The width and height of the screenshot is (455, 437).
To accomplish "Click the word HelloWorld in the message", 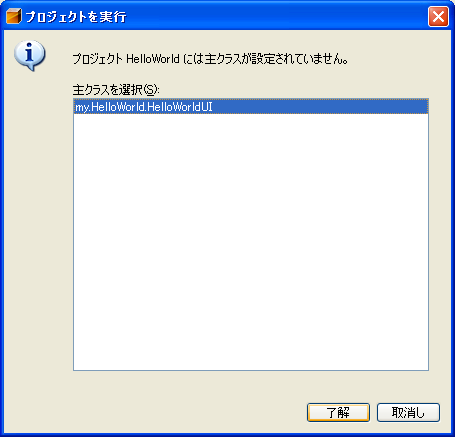I will pyautogui.click(x=153, y=59).
